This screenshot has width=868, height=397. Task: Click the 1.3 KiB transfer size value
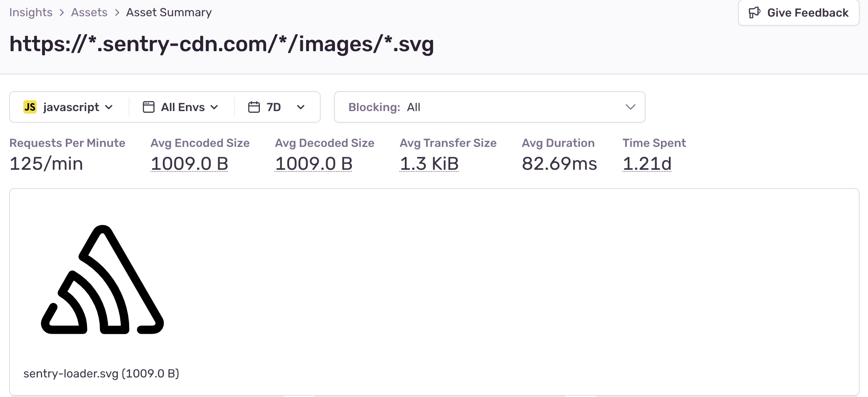point(429,164)
